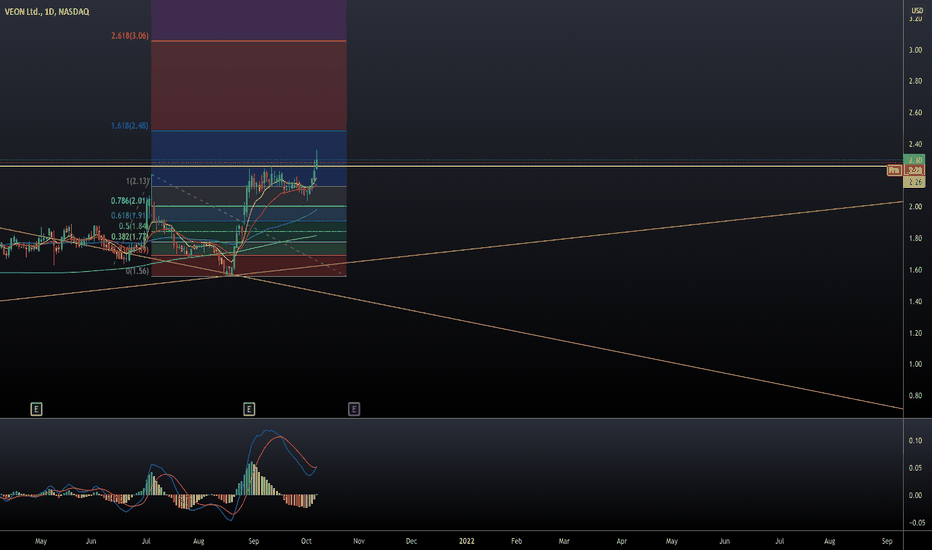
Task: Click the Oct label on time axis
Action: (x=306, y=541)
